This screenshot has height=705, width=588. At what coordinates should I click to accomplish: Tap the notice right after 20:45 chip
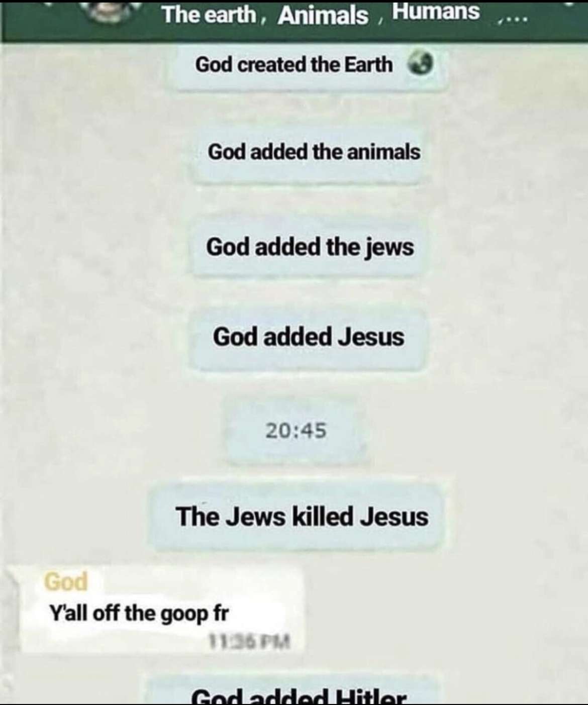point(302,517)
